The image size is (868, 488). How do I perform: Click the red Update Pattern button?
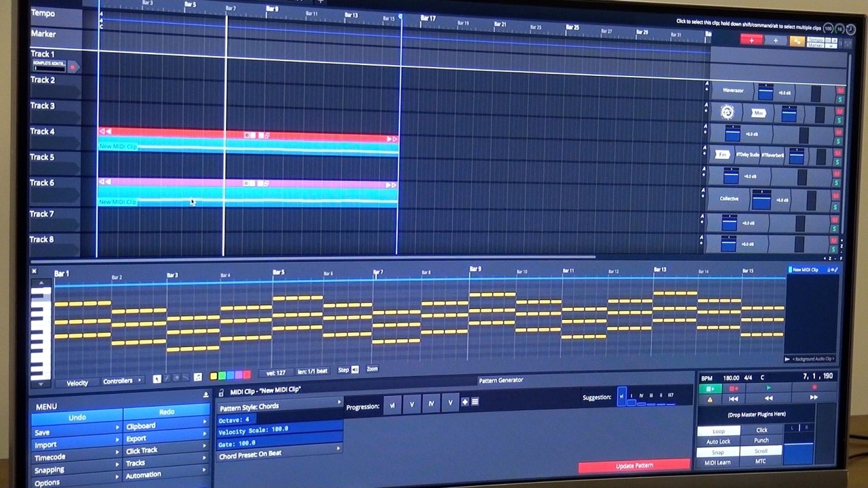pos(634,466)
